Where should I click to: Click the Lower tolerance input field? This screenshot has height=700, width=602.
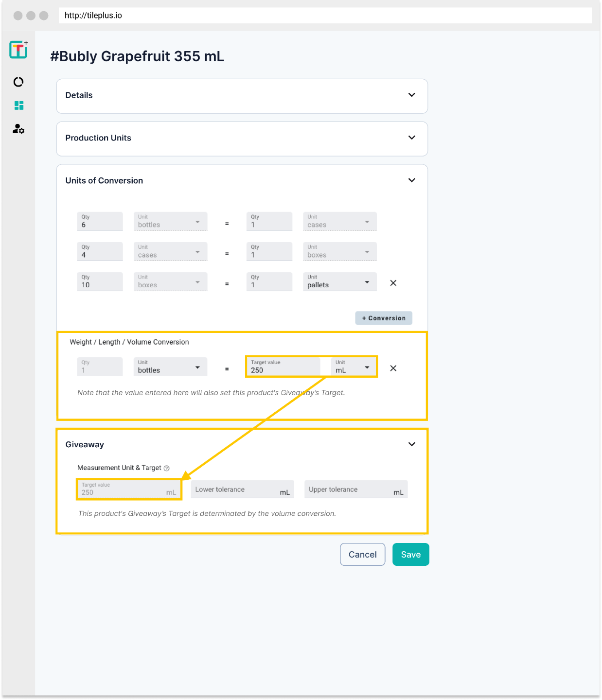[x=242, y=489]
